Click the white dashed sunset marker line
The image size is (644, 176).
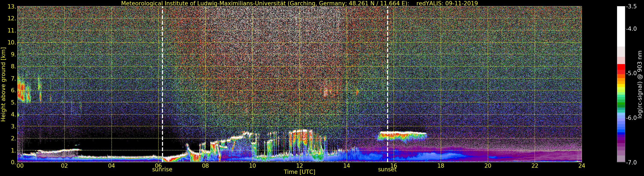387,84
